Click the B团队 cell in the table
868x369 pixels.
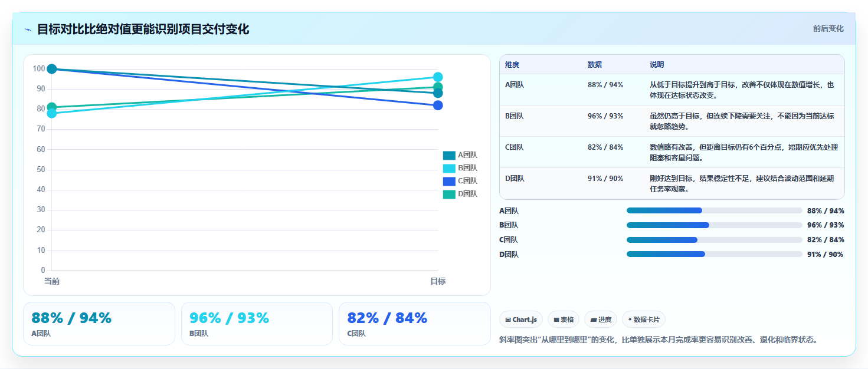coord(515,116)
